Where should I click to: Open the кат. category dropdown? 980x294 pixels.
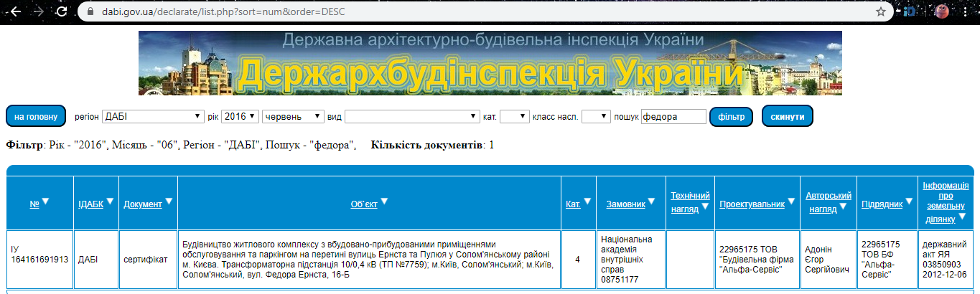515,116
